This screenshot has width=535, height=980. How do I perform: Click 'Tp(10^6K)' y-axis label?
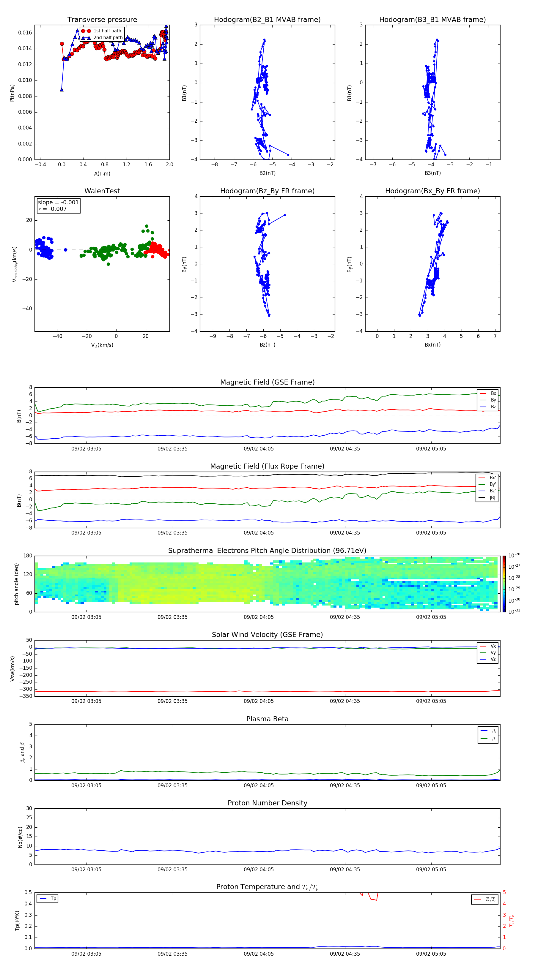(x=17, y=921)
